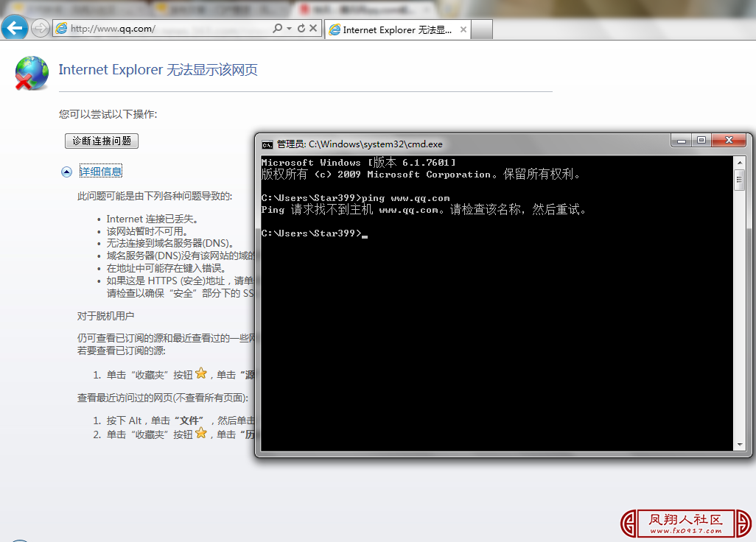This screenshot has height=542, width=756.
Task: Click the 详细信息 link text
Action: pyautogui.click(x=101, y=172)
